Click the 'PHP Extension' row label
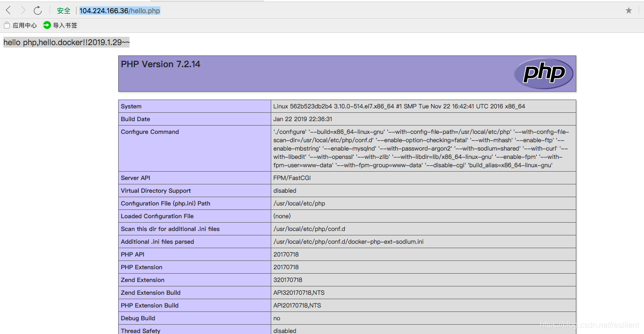Image resolution: width=644 pixels, height=334 pixels. pos(141,267)
